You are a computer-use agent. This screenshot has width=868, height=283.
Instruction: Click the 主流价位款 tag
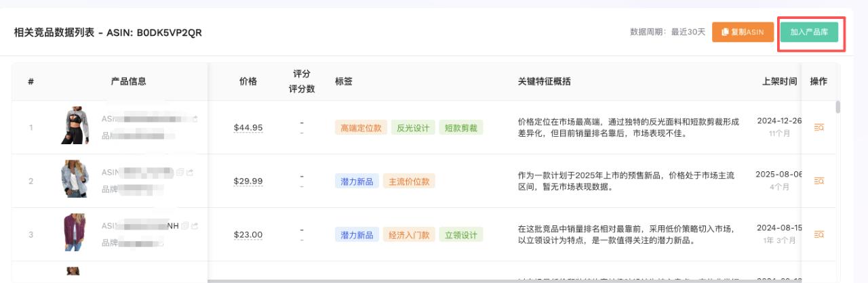[x=409, y=181]
